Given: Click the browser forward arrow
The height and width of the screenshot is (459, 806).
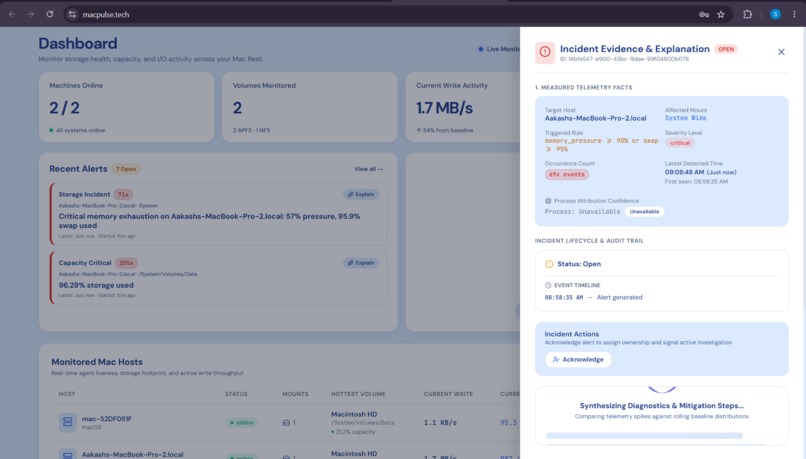Looking at the screenshot, I should pyautogui.click(x=31, y=14).
